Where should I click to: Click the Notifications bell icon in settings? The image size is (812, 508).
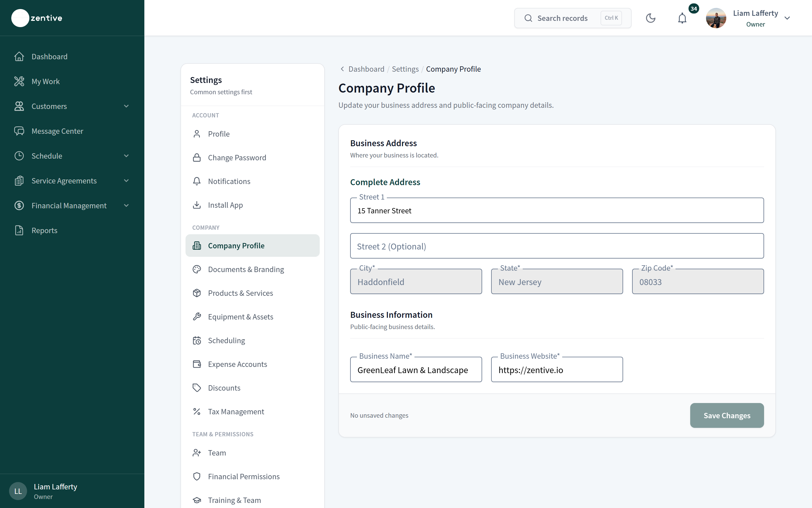197,181
